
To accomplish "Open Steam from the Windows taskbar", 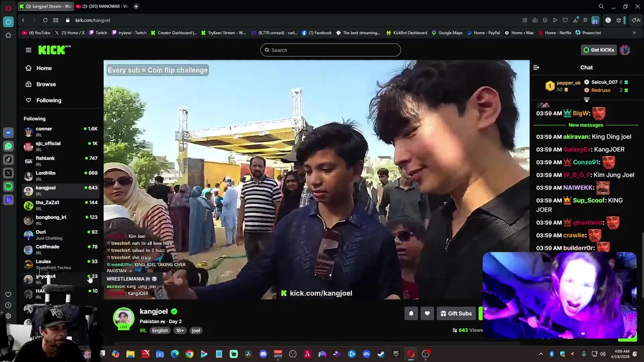I will point(381,354).
